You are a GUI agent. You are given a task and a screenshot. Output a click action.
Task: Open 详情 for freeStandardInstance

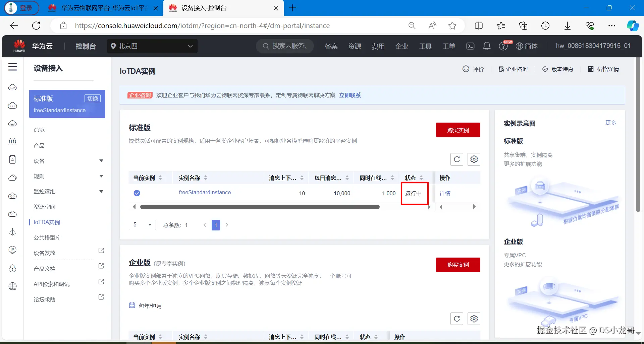pos(445,194)
